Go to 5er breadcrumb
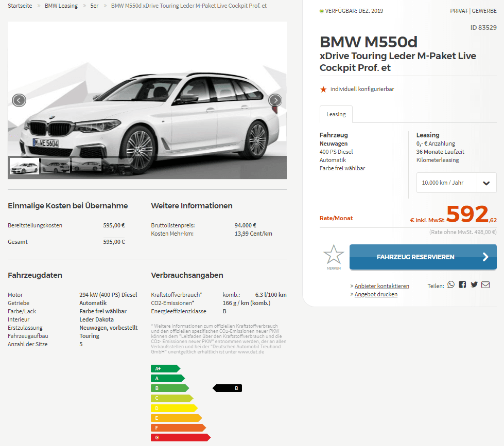504x446 pixels. coord(94,6)
